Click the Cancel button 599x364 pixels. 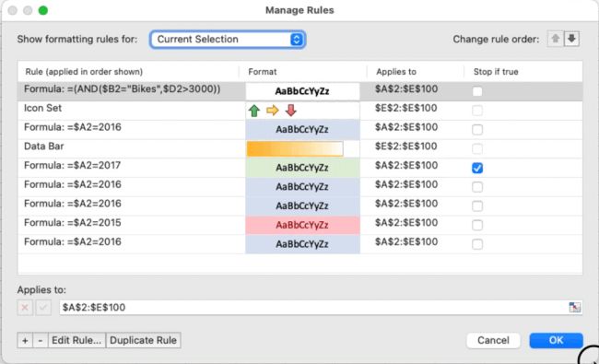[493, 340]
